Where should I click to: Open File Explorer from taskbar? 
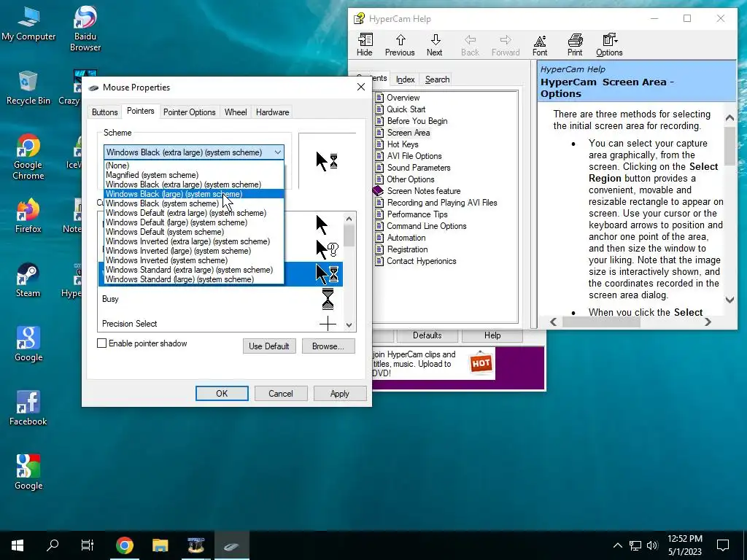[160, 545]
